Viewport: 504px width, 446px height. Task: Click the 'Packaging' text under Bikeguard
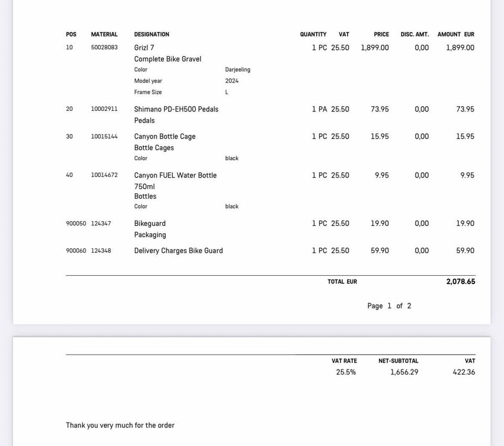click(x=150, y=235)
